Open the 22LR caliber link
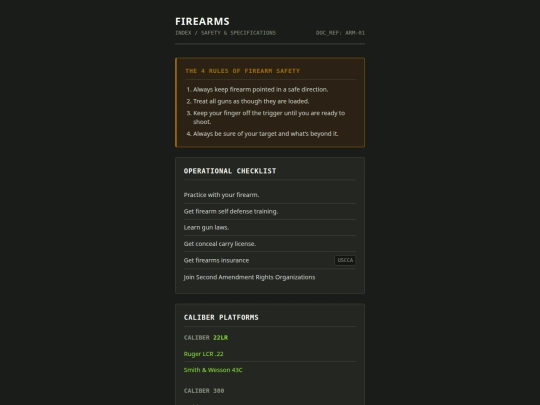The image size is (540, 405). (x=220, y=338)
